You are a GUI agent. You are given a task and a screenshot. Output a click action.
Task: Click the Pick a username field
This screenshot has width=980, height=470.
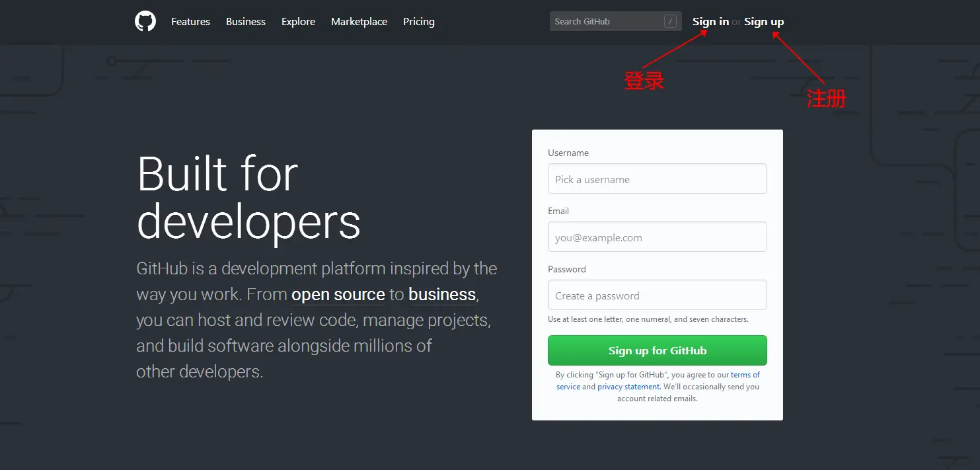658,178
